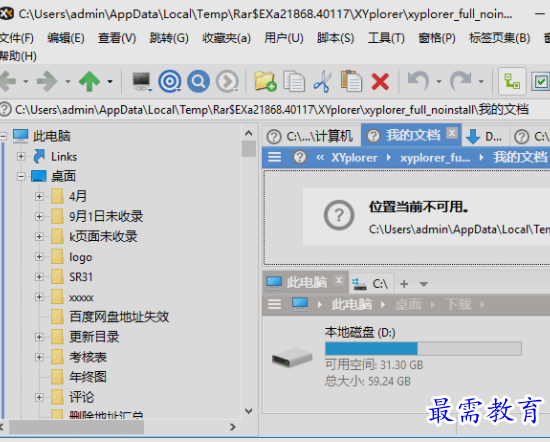Open Redo dropdown arrow
This screenshot has width=550, height=442.
[481, 81]
